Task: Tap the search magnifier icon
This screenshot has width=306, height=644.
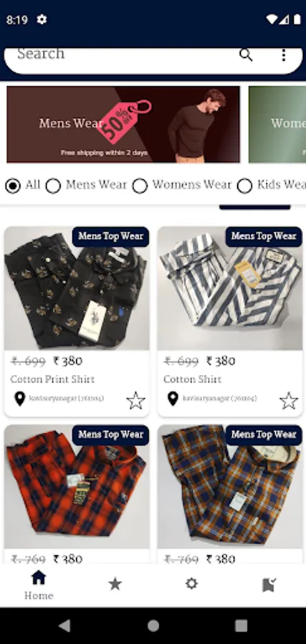Action: (x=246, y=54)
